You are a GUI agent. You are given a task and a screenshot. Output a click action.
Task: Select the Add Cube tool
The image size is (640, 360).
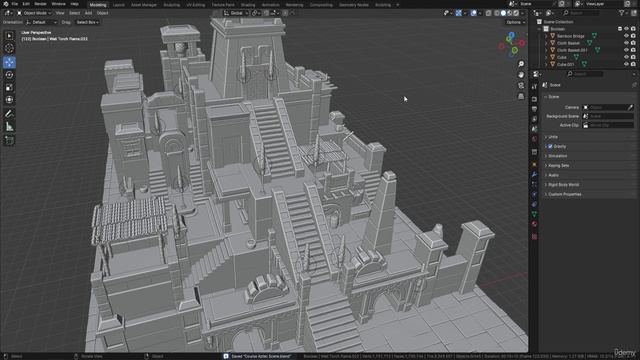point(9,140)
